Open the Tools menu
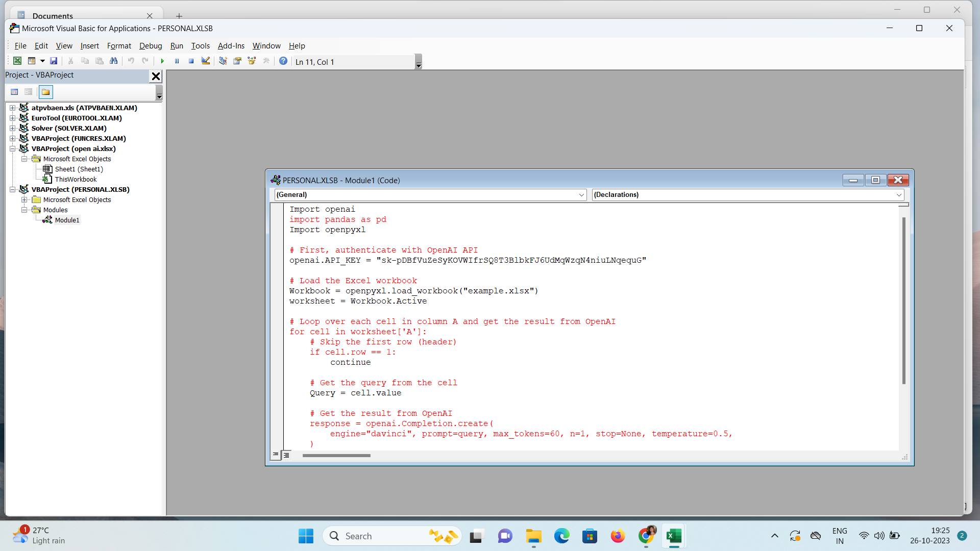 (x=201, y=46)
